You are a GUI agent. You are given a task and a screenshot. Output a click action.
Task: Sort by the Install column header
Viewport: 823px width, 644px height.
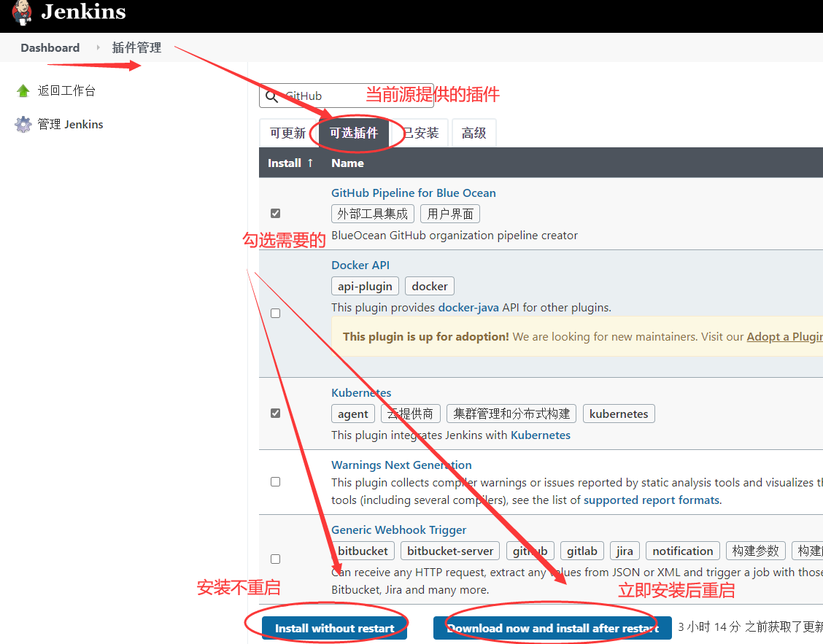tap(290, 163)
